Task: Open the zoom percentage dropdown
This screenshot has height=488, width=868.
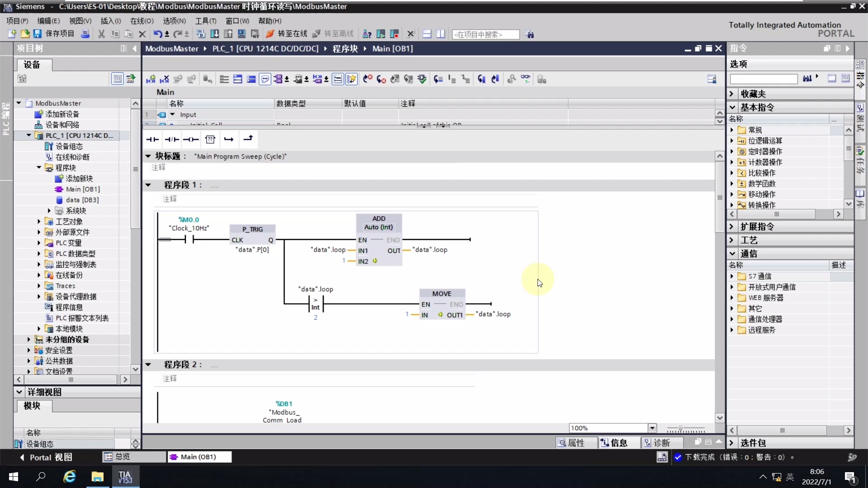Action: tap(652, 428)
